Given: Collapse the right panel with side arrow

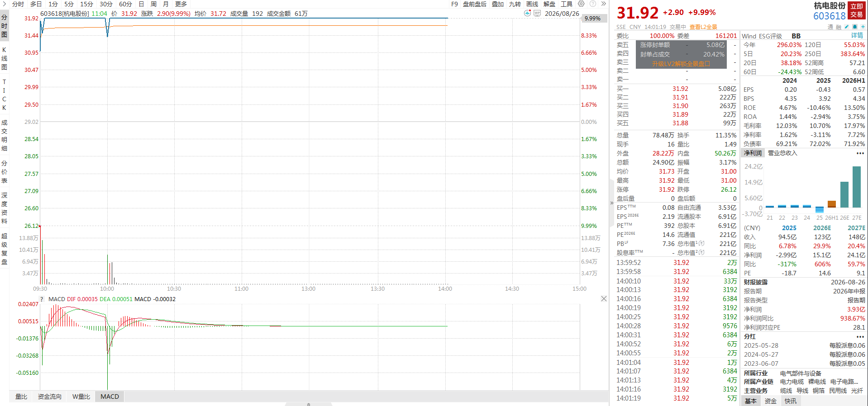Looking at the screenshot, I should pyautogui.click(x=612, y=203).
